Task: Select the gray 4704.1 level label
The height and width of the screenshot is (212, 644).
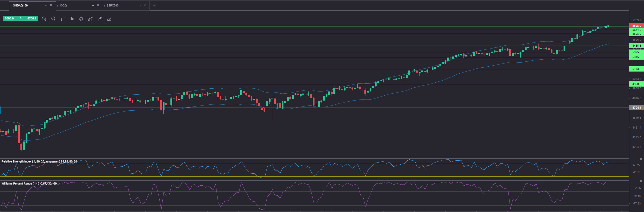Action: (x=636, y=108)
